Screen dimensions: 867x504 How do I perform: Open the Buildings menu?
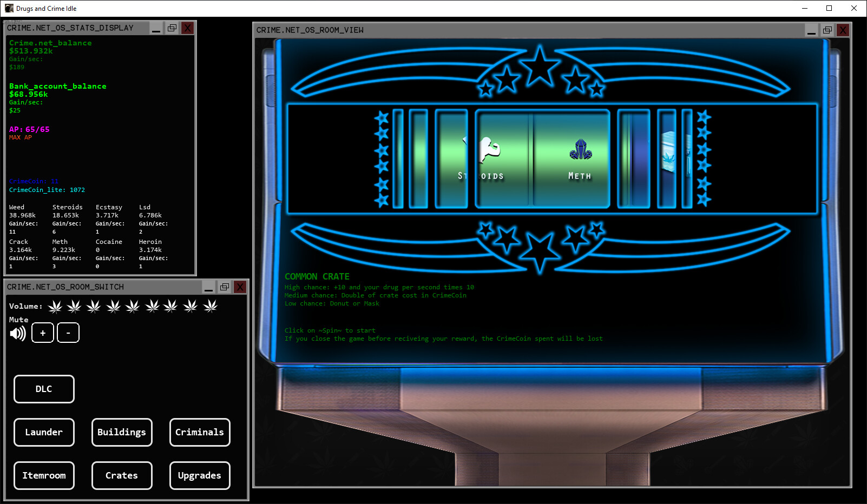[x=121, y=432]
